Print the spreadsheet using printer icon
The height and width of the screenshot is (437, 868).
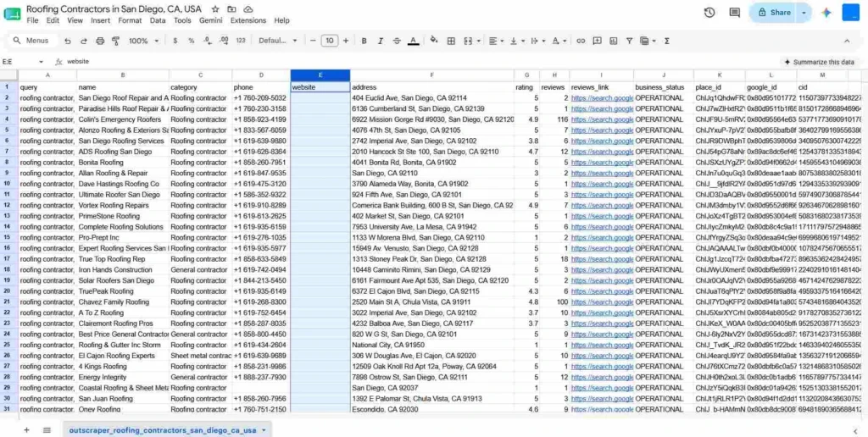[x=100, y=41]
